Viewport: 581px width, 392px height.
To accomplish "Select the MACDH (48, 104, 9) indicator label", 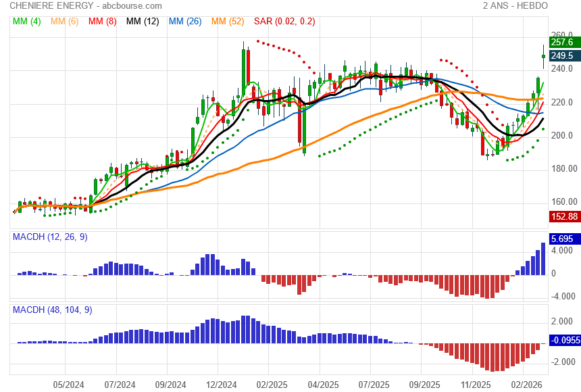I will pyautogui.click(x=53, y=310).
